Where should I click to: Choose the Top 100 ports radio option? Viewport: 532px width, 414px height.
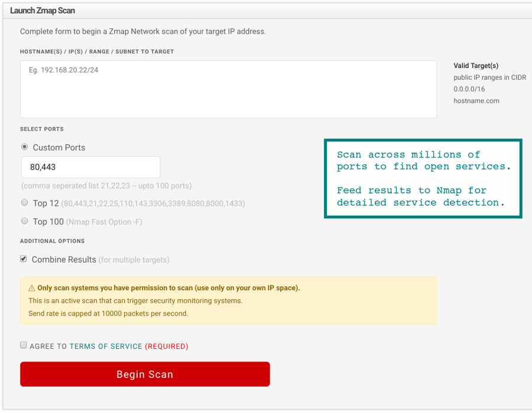pos(24,221)
